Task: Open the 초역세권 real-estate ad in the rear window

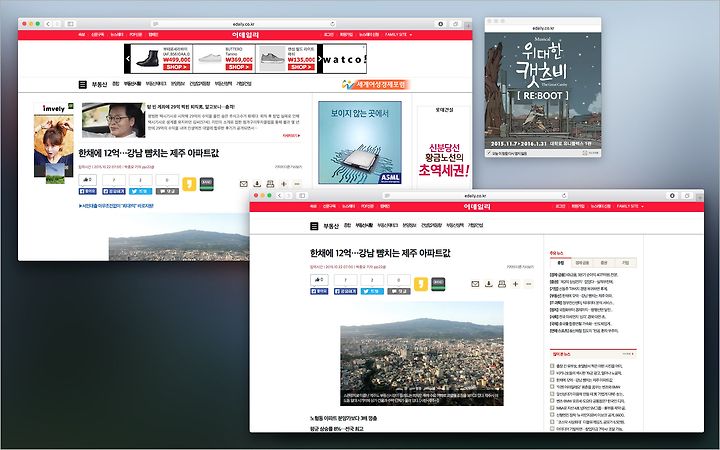Action: [444, 147]
